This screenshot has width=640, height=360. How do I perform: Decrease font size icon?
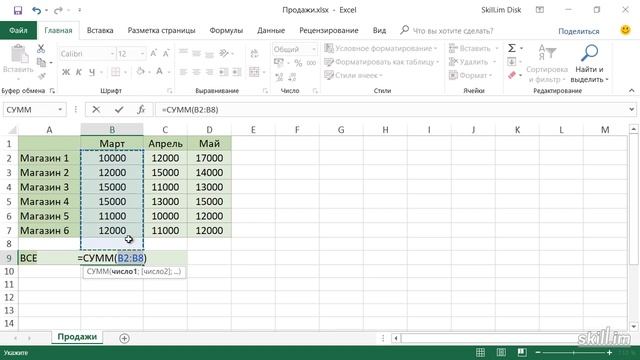pos(166,53)
